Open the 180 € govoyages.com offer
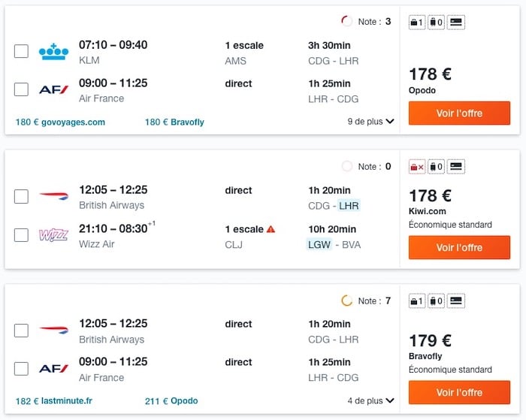This screenshot has width=526, height=420. pos(60,122)
